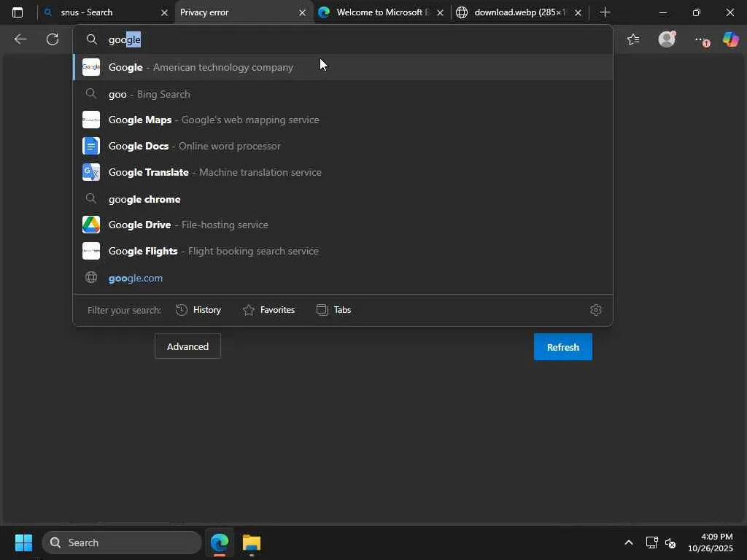Select Google - American technology company suggestion
This screenshot has width=747, height=560.
pos(343,67)
